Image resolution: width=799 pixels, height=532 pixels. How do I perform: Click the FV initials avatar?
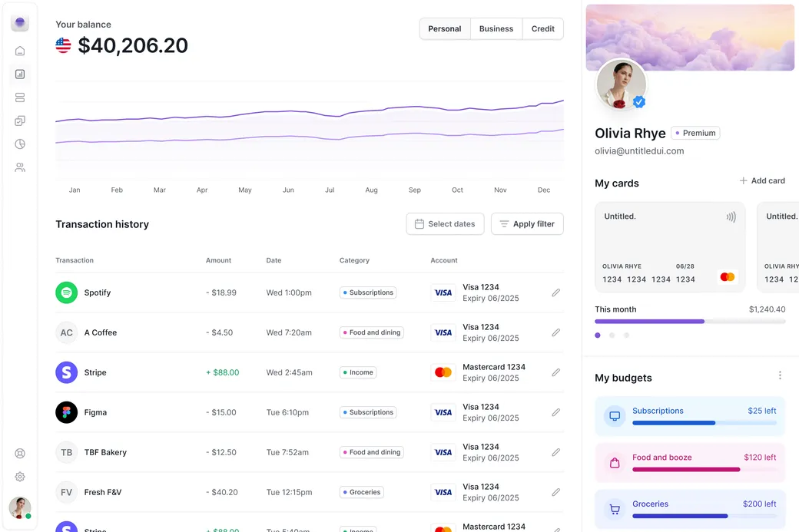coord(66,492)
